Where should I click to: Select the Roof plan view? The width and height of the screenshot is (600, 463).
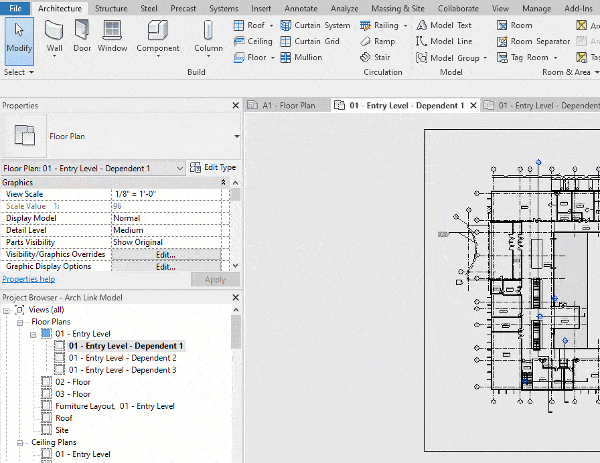(64, 418)
